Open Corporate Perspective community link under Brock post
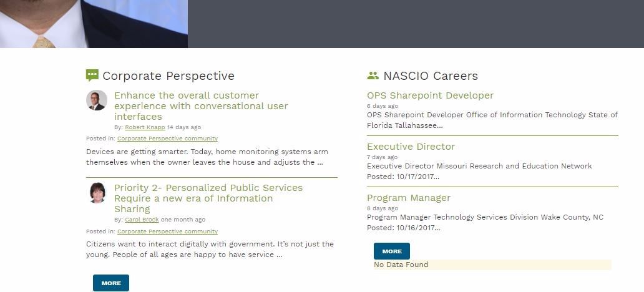This screenshot has width=644, height=292. coord(168,231)
